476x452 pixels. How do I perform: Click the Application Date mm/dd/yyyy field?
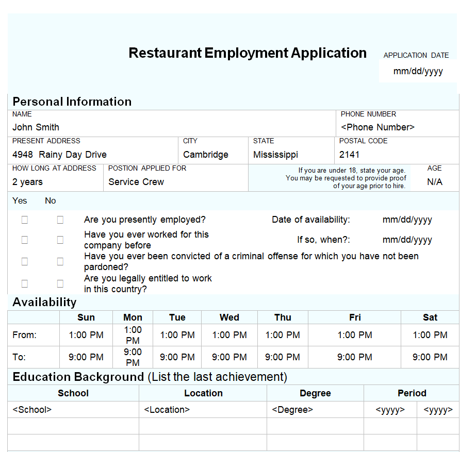tap(418, 72)
